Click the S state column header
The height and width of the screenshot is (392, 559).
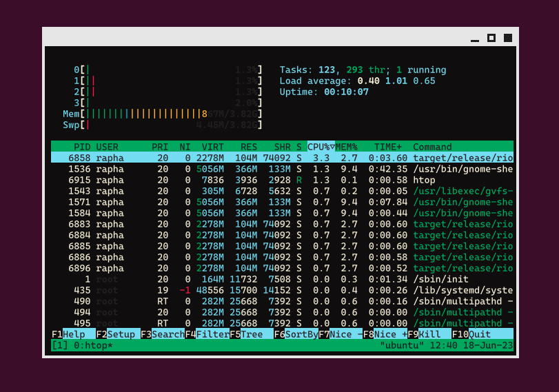[298, 147]
